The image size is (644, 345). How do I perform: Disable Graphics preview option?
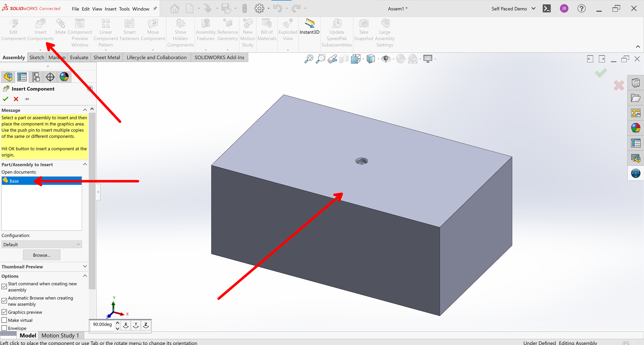pos(4,312)
